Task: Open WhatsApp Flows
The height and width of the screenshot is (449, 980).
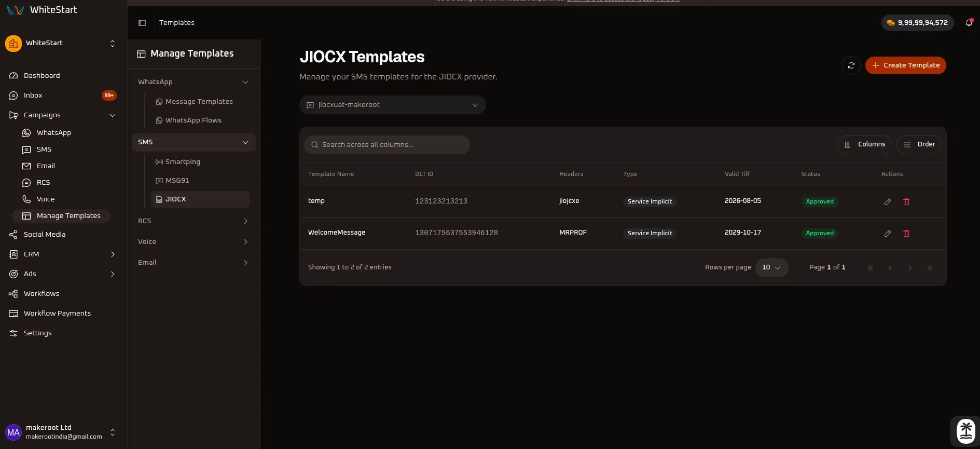Action: click(x=200, y=120)
